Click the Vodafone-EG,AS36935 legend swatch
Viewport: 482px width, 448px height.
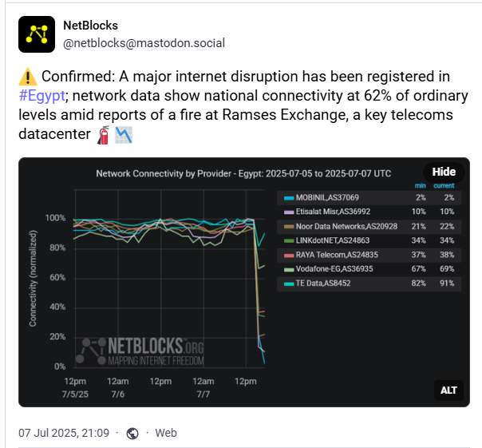[x=289, y=270]
